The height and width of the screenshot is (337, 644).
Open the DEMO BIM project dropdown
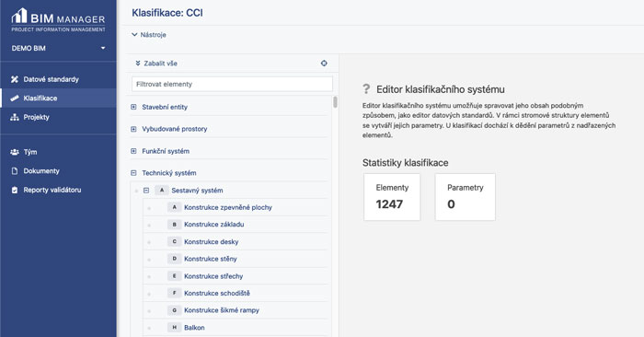pyautogui.click(x=58, y=48)
